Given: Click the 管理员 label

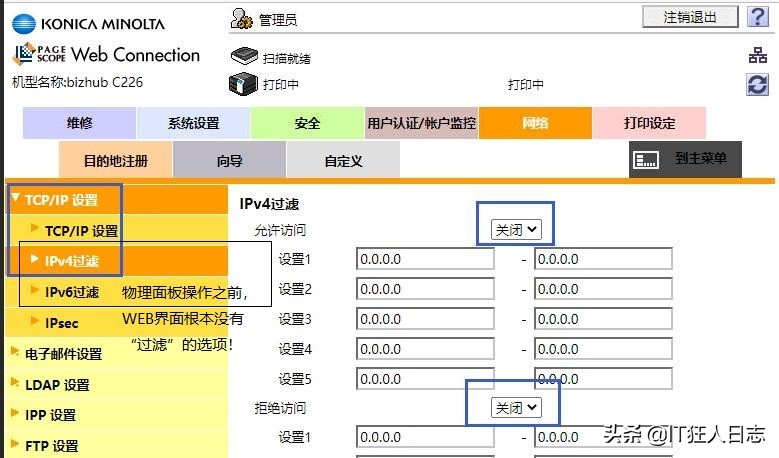Looking at the screenshot, I should tap(278, 20).
